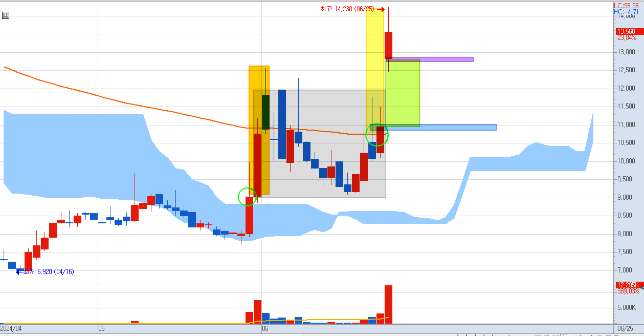The image size is (644, 336).
Task: Click the 12,000 price axis label
Action: 626,89
